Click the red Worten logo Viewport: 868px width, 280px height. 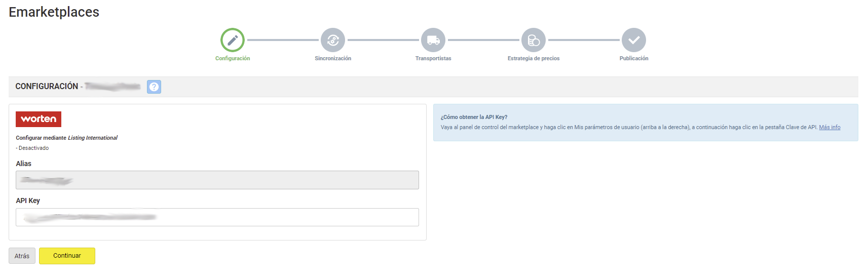[x=39, y=119]
